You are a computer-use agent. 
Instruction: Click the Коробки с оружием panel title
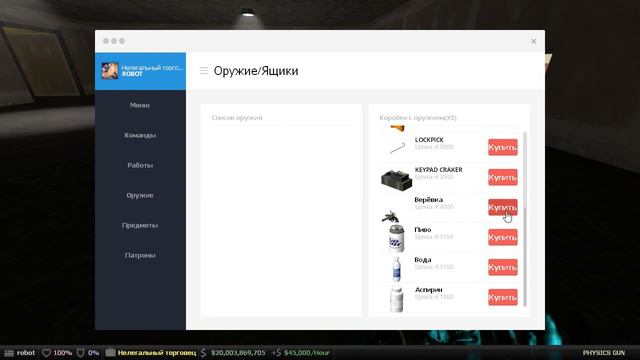click(418, 118)
